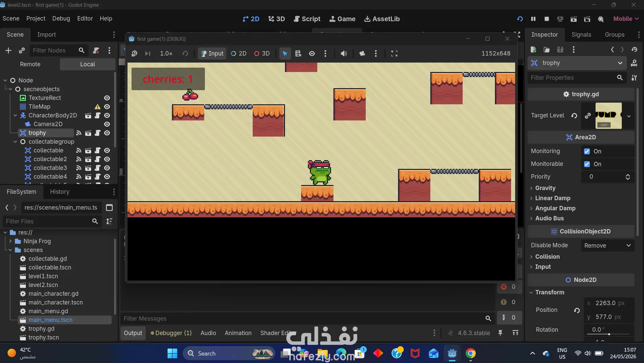Toggle Input handling in game window

click(x=212, y=53)
